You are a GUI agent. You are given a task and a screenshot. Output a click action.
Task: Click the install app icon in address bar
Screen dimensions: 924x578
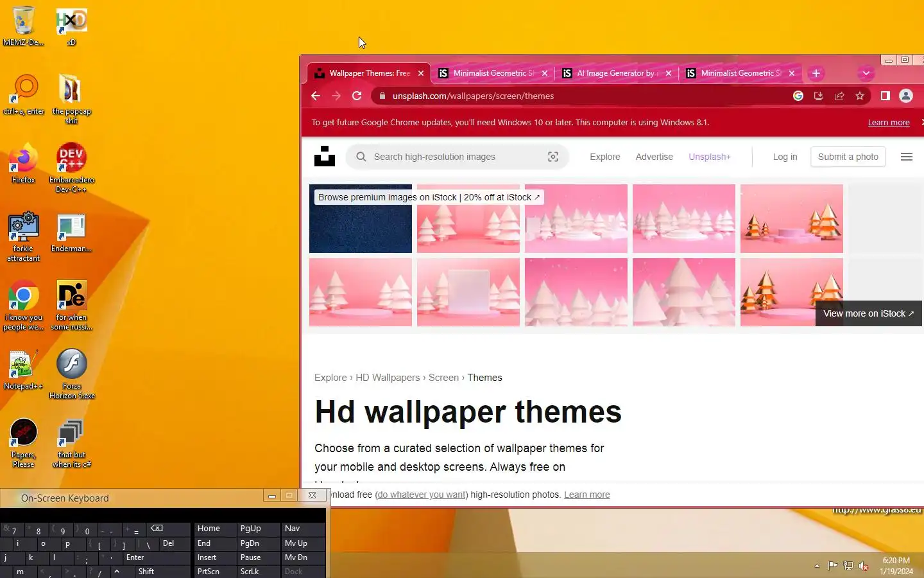pos(819,96)
